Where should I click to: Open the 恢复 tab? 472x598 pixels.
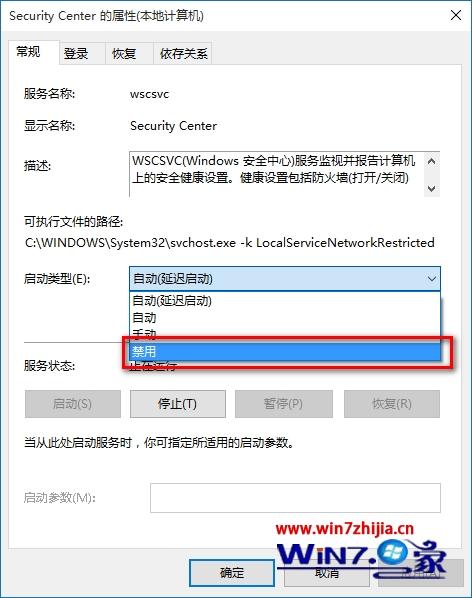124,53
